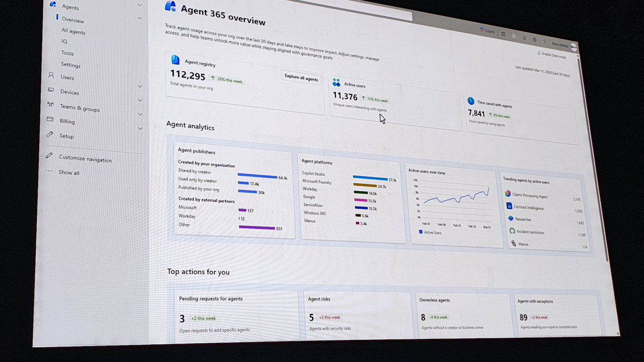Open Setup in the sidebar

(66, 136)
